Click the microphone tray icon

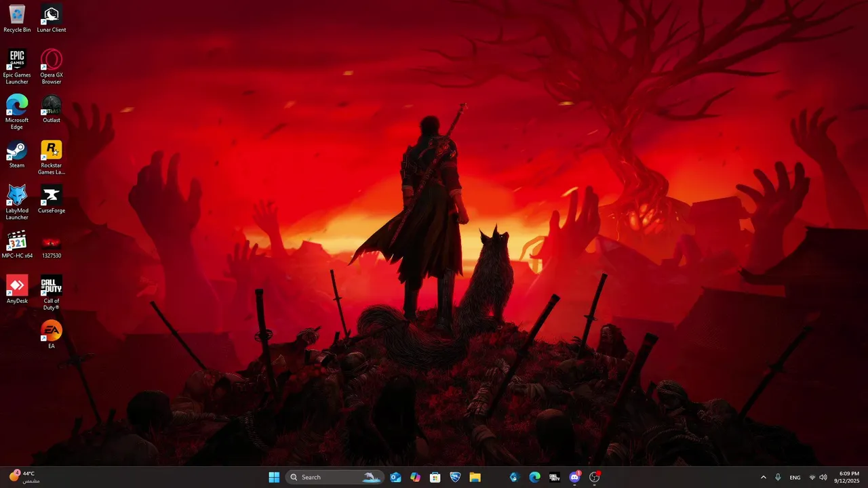pos(778,477)
